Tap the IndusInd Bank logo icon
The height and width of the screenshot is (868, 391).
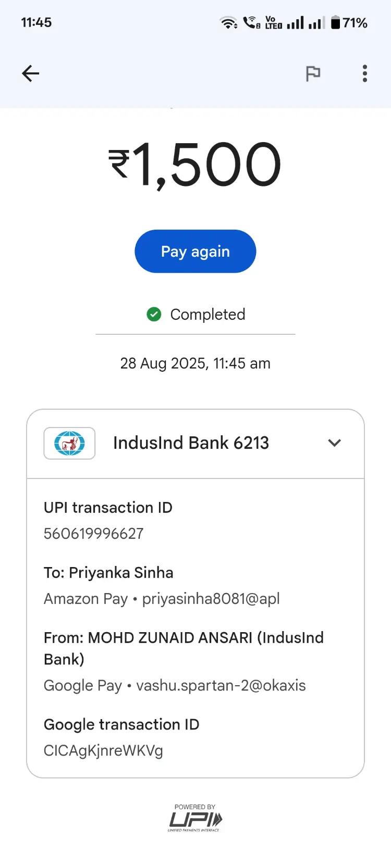tap(69, 443)
